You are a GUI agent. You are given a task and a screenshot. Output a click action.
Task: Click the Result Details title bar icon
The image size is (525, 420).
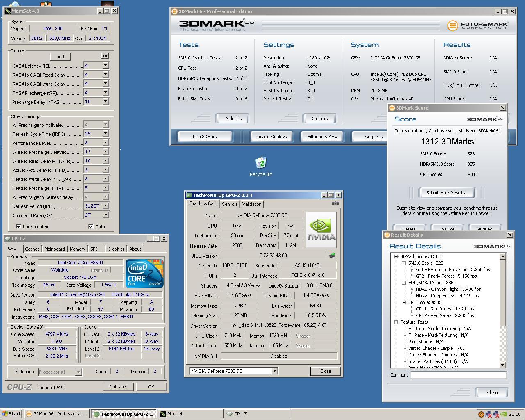click(387, 235)
